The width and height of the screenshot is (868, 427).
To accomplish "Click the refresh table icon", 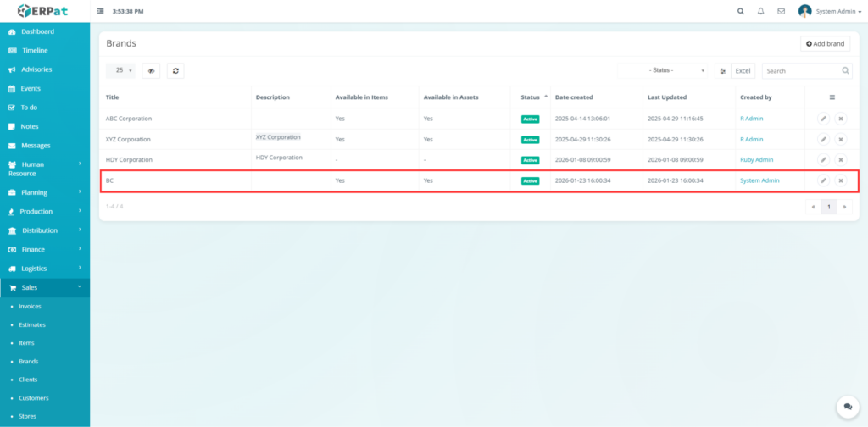I will click(x=175, y=71).
